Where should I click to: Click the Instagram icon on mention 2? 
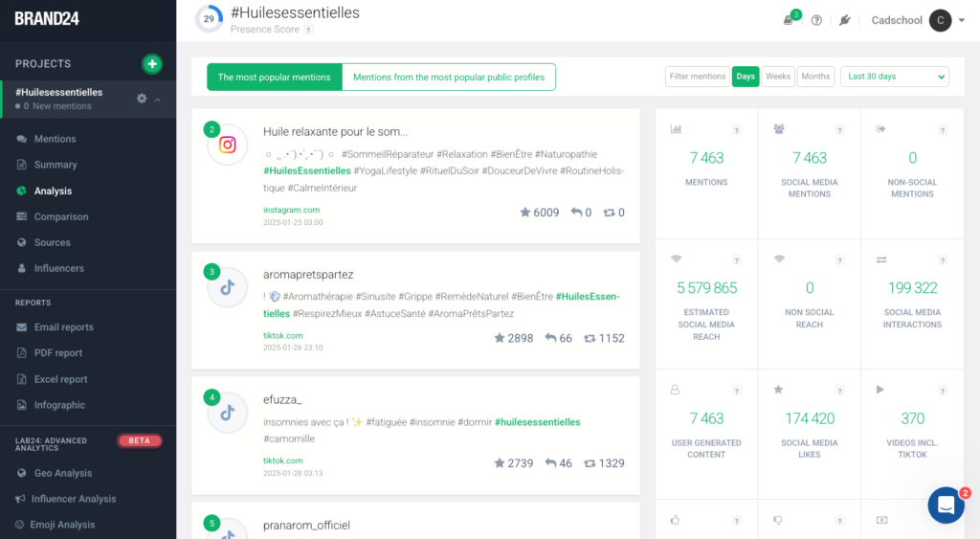point(228,146)
